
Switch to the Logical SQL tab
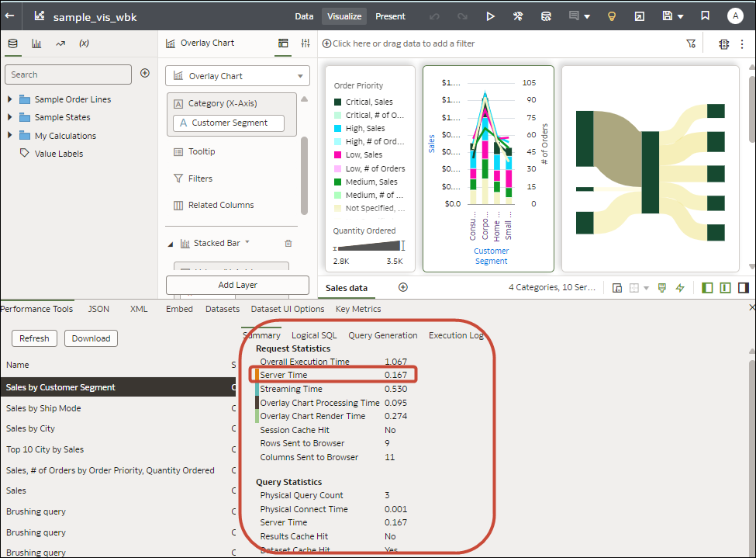(314, 335)
